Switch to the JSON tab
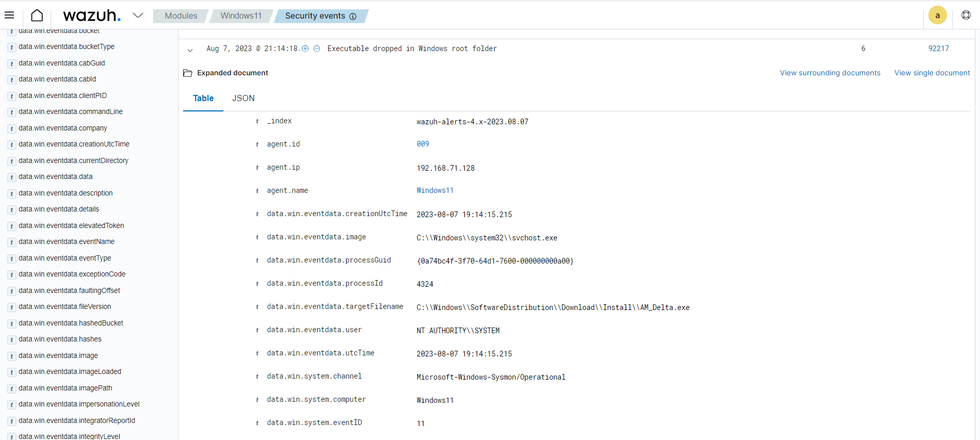The width and height of the screenshot is (980, 440). point(243,98)
